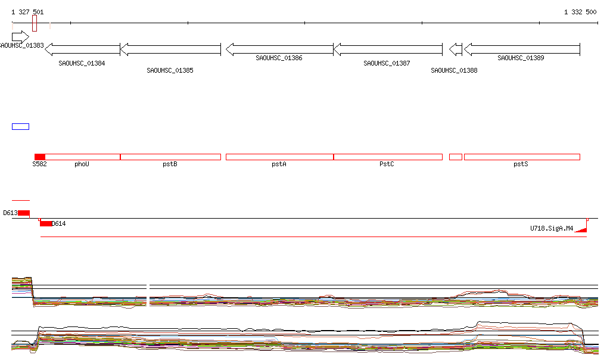
Task: Select the SAOUHSC_01389 gene arrow
Action: 522,49
